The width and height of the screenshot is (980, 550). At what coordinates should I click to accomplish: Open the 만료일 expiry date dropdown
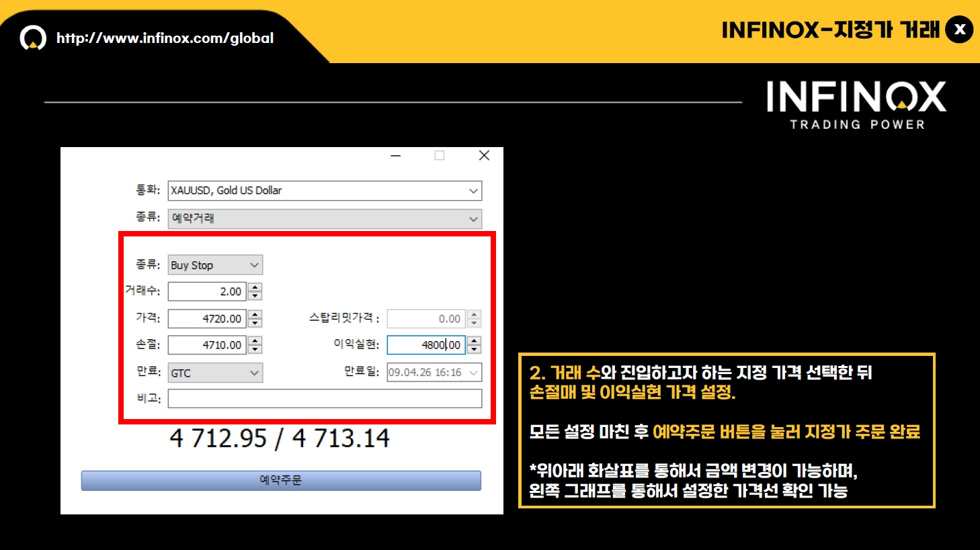pos(434,373)
